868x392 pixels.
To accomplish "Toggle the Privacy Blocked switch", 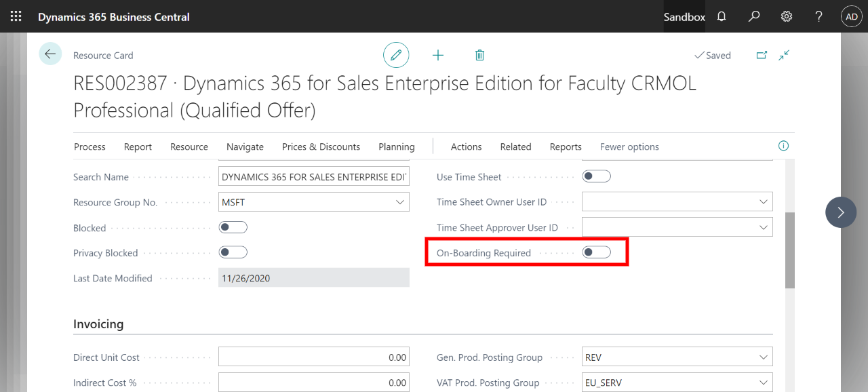I will tap(233, 252).
